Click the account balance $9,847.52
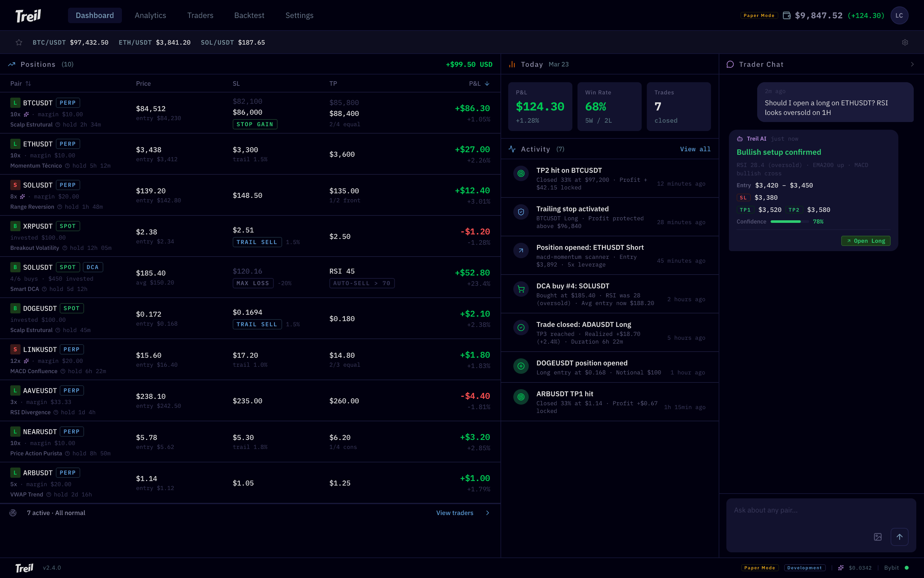This screenshot has height=578, width=924. point(819,15)
